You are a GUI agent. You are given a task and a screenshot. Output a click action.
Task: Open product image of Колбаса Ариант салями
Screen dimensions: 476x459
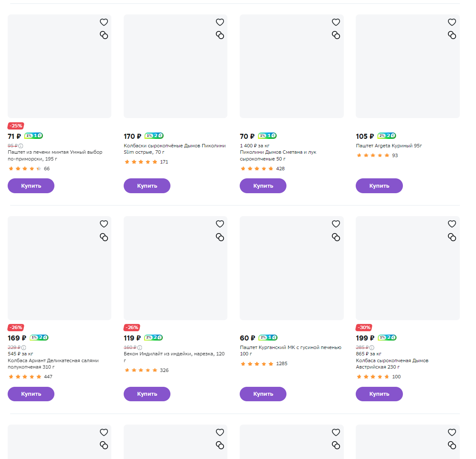pyautogui.click(x=59, y=268)
